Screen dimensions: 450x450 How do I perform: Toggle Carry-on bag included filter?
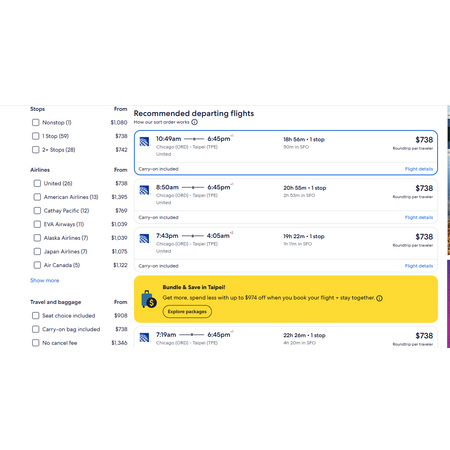click(x=36, y=329)
